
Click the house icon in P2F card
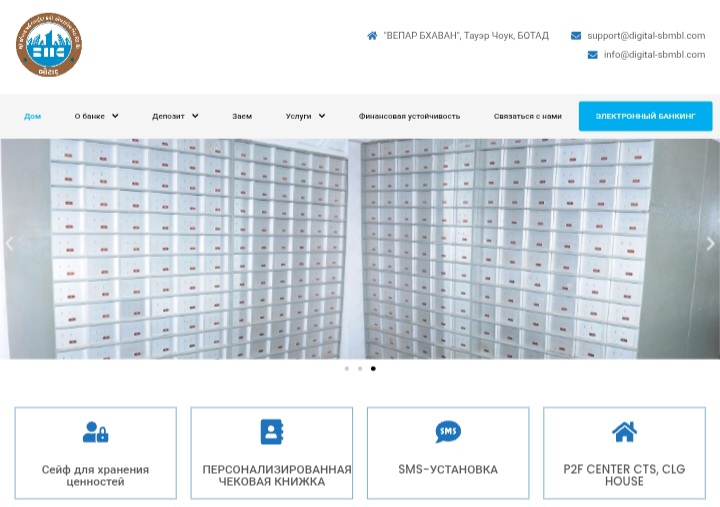pos(624,432)
